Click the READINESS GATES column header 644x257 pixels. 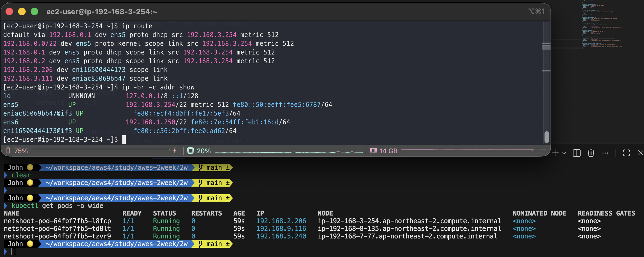[x=606, y=213]
